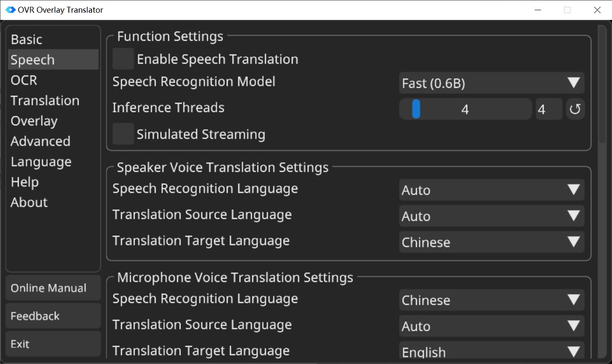Expand Speaker Voice Translation Source Language dropdown
The width and height of the screenshot is (612, 364).
pyautogui.click(x=492, y=216)
